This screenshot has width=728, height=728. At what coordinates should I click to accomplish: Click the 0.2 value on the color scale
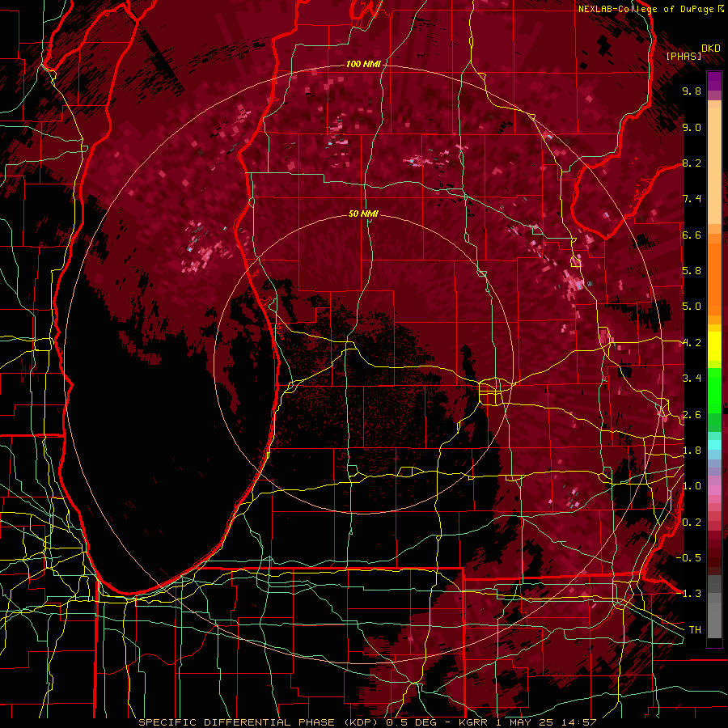(x=692, y=523)
